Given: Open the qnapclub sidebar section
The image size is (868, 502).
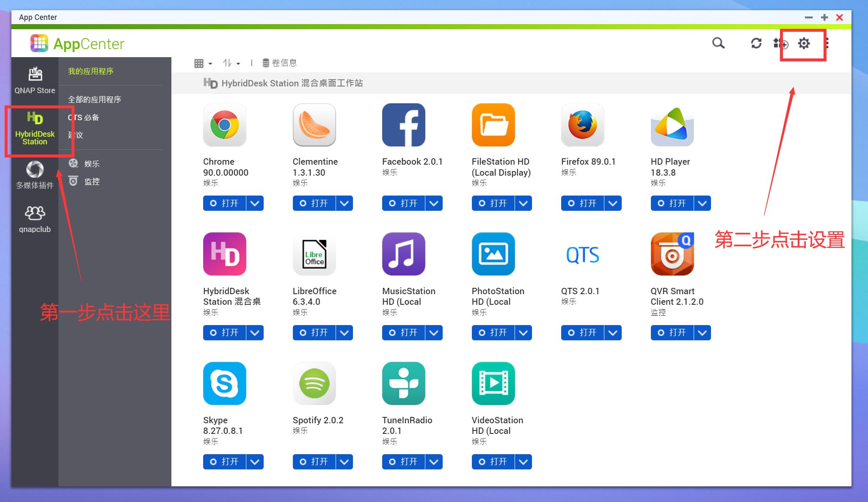Looking at the screenshot, I should (35, 219).
